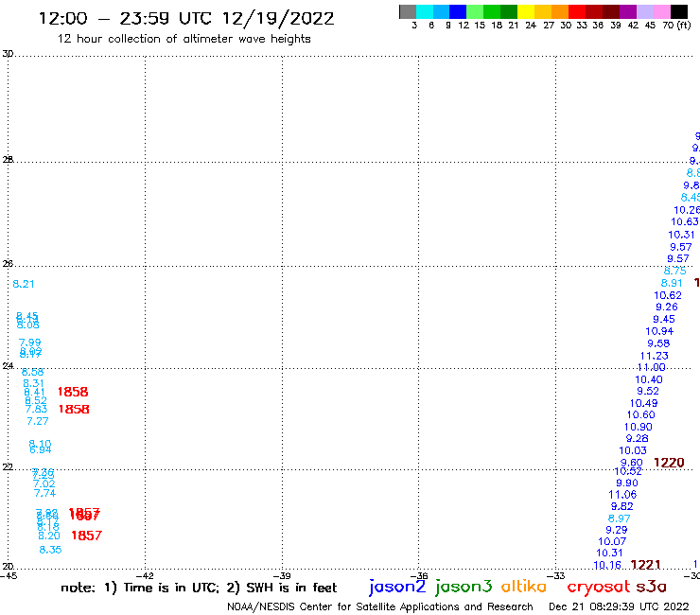
Task: Select the altika satellite legend label
Action: (523, 586)
